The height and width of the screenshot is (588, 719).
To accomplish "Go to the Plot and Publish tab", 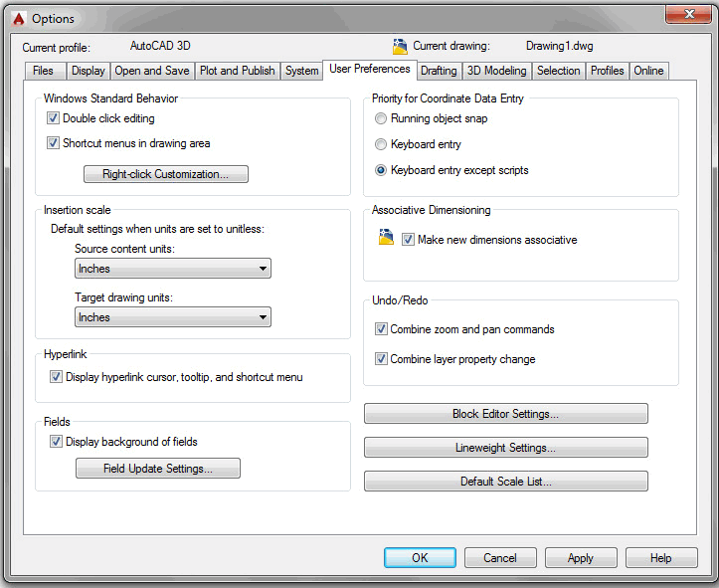I will click(238, 71).
